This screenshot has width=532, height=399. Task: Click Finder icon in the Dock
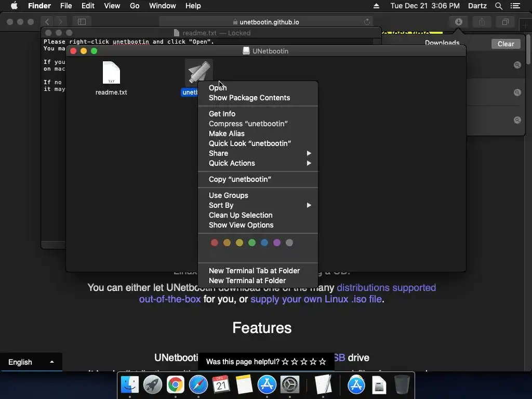click(130, 385)
